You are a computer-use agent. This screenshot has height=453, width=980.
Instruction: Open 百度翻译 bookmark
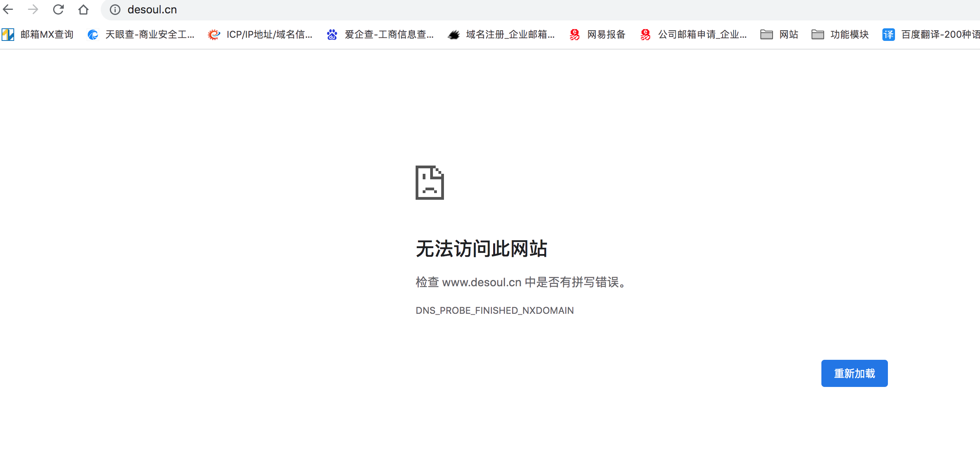(931, 35)
